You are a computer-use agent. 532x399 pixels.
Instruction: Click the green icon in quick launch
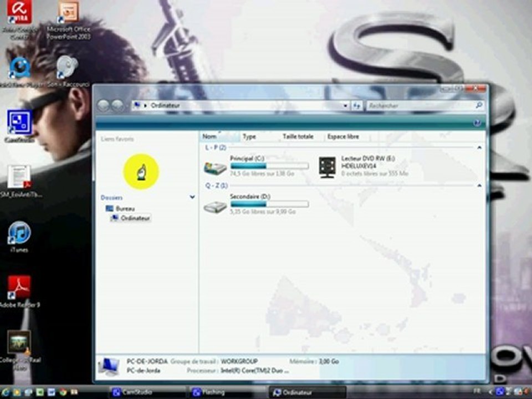(40, 392)
